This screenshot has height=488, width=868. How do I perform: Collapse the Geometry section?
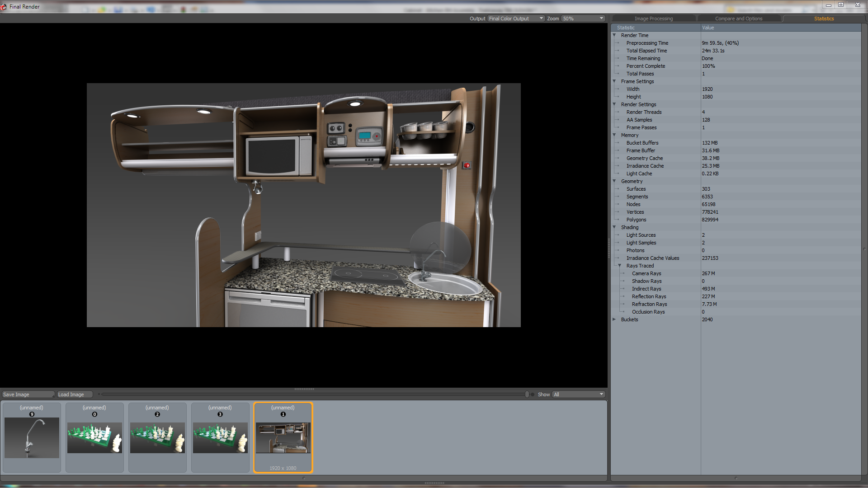(614, 181)
